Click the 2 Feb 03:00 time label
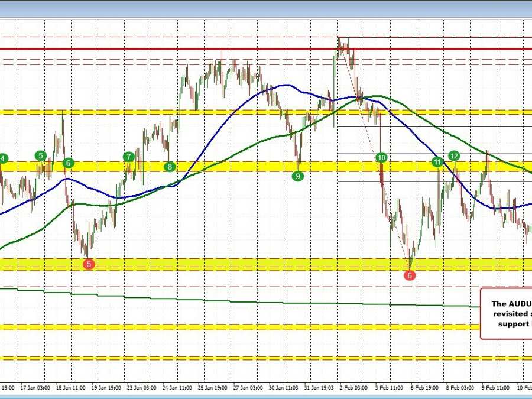Viewport: 532px width, 399px height. tap(353, 388)
